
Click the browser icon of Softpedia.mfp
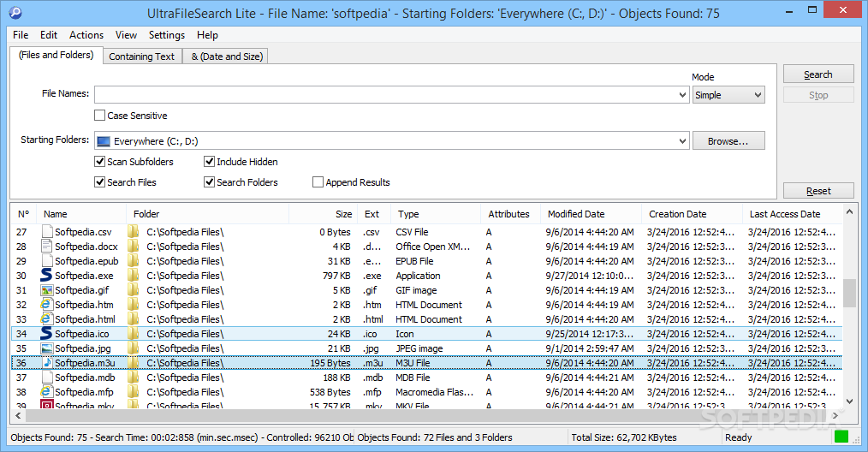[x=47, y=391]
